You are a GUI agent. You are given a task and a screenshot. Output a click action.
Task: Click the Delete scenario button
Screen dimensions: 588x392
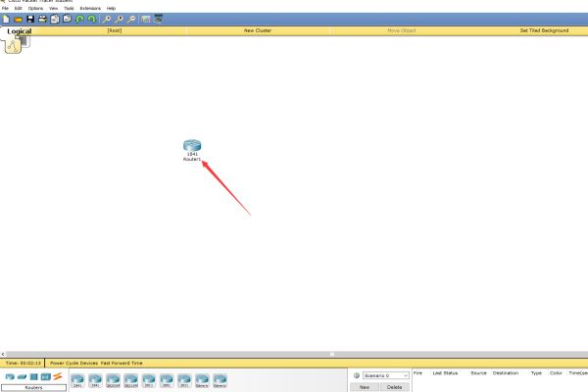[x=394, y=387]
